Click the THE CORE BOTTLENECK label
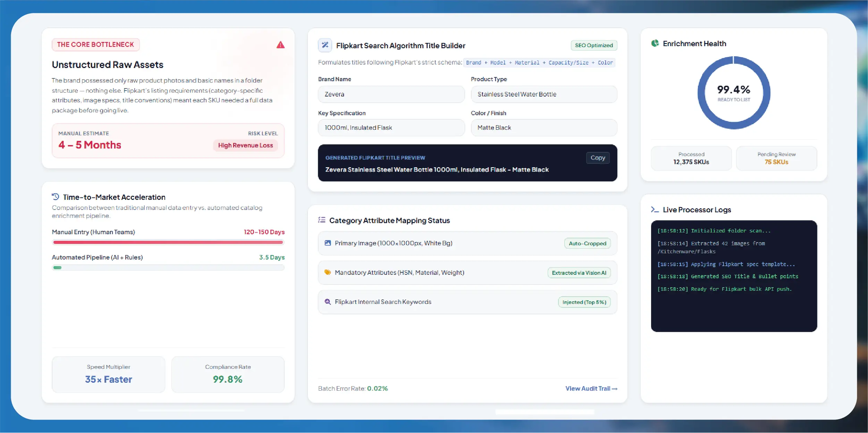Image resolution: width=868 pixels, height=433 pixels. 95,44
